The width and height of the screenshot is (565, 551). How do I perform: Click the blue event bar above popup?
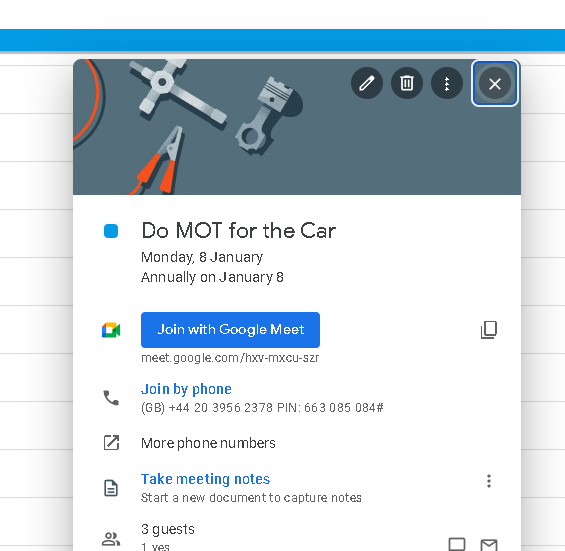pos(282,40)
